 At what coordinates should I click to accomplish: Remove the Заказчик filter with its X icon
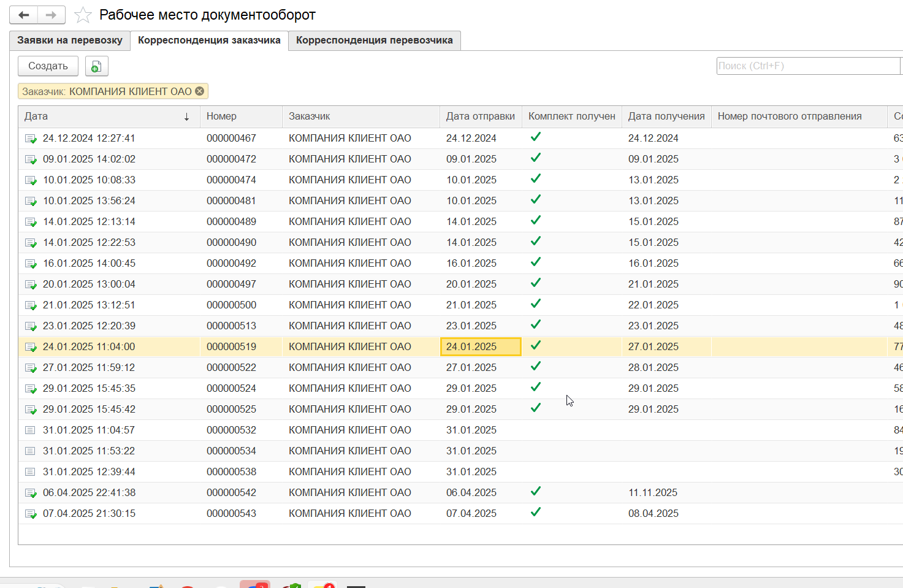pos(199,91)
